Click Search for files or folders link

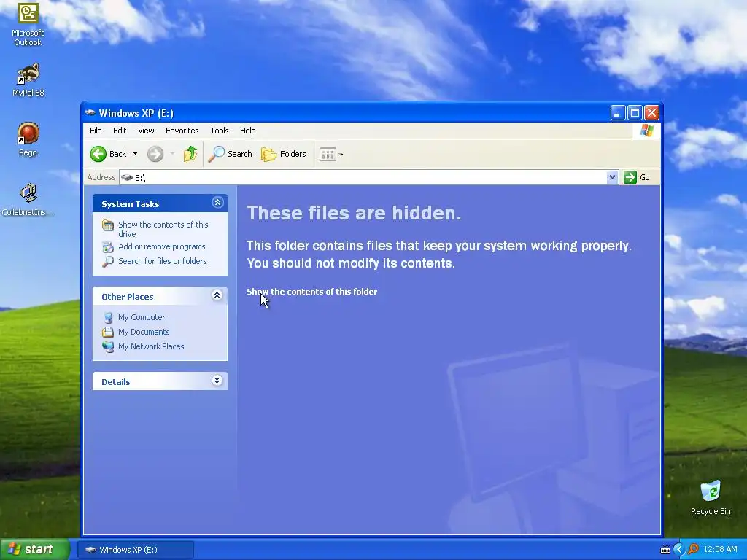(163, 261)
